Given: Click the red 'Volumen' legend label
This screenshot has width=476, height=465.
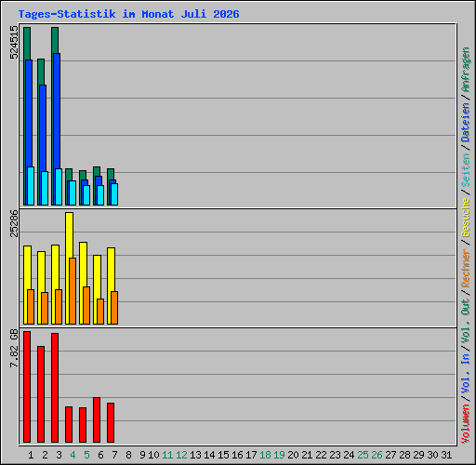Looking at the screenshot, I should click(x=466, y=424).
